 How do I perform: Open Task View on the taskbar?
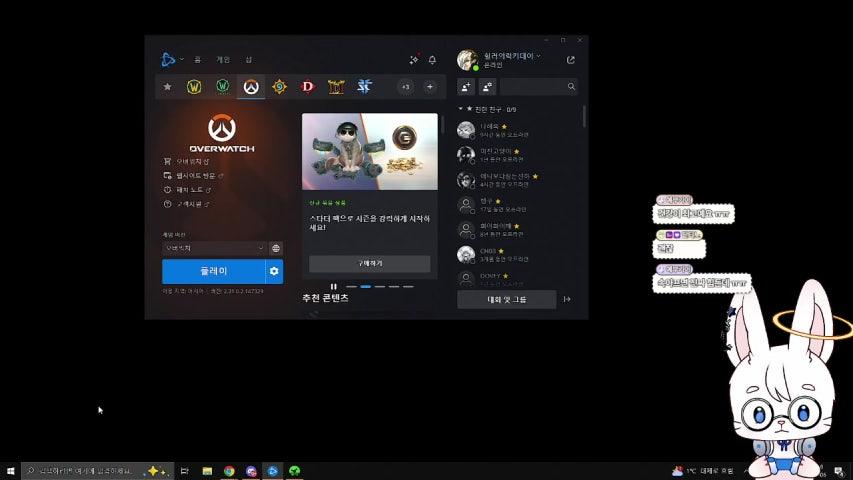[184, 471]
